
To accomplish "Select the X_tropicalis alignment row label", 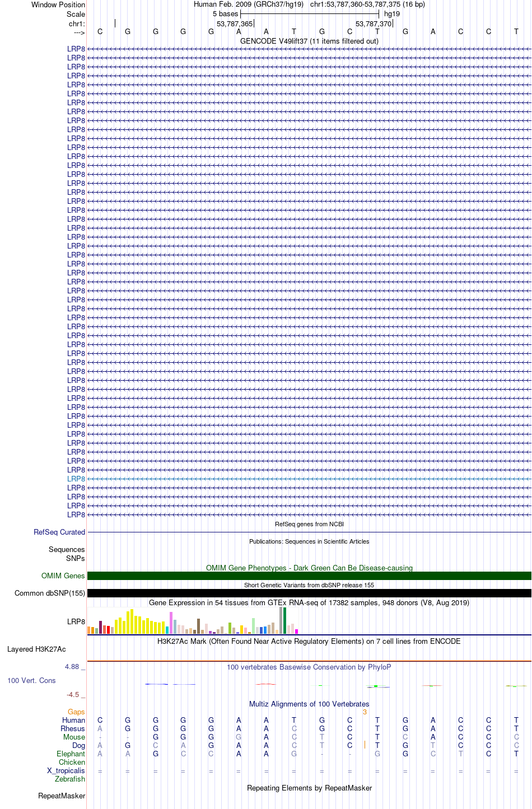I will coord(66,770).
